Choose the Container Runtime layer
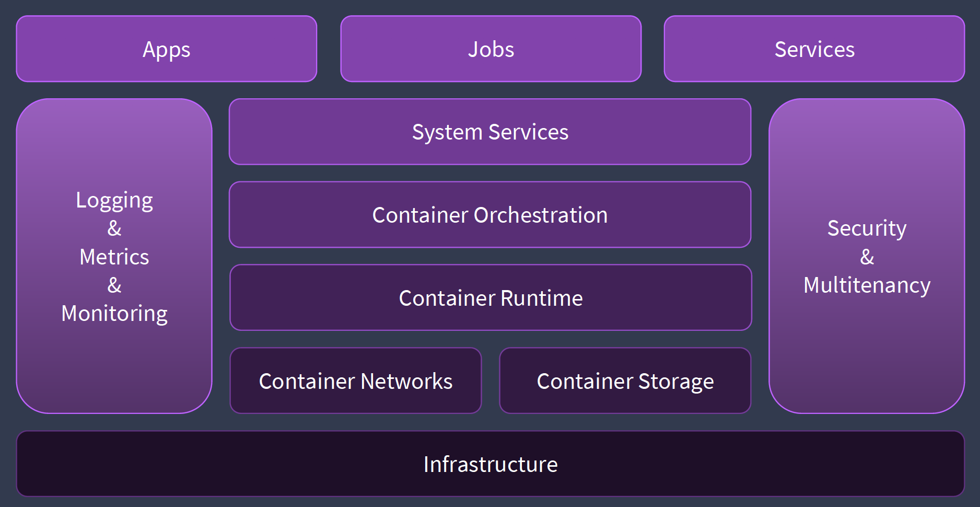Screen dimensions: 980x507 [x=491, y=298]
